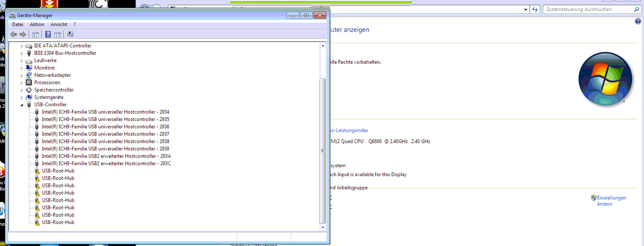The height and width of the screenshot is (246, 644).
Task: Open the Datei menu
Action: tap(18, 25)
